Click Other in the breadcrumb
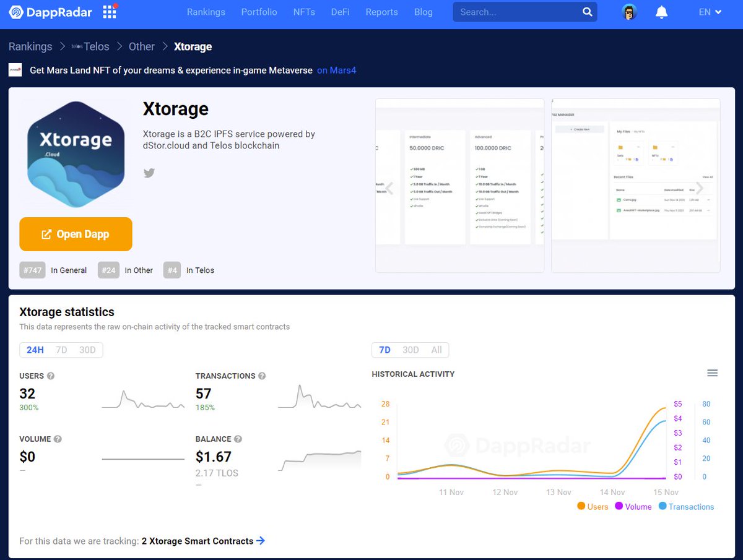Viewport: 743px width, 560px height. click(x=142, y=46)
